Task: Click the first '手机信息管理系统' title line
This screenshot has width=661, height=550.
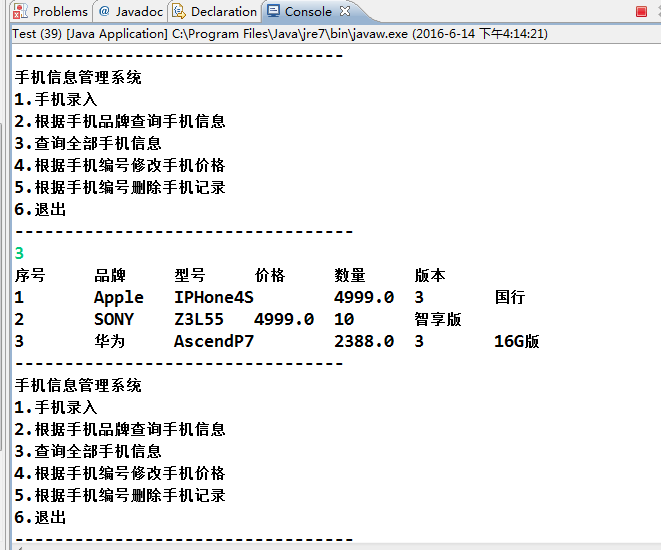Action: click(x=78, y=77)
